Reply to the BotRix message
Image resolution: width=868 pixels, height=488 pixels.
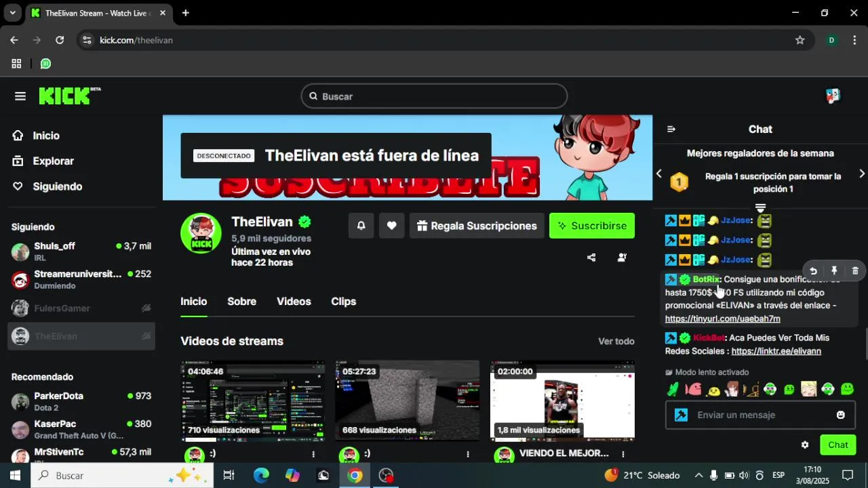coord(813,270)
